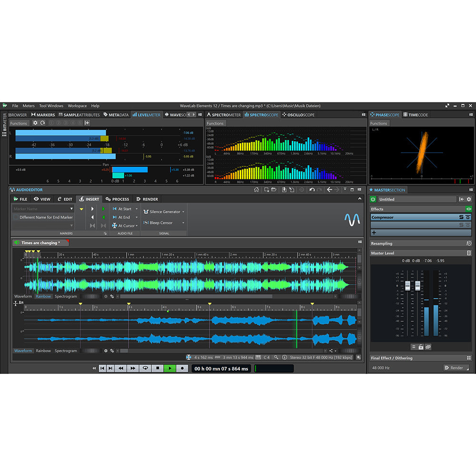Screen dimensions: 476x476
Task: Click the loop icon in the transport bar
Action: click(x=145, y=368)
